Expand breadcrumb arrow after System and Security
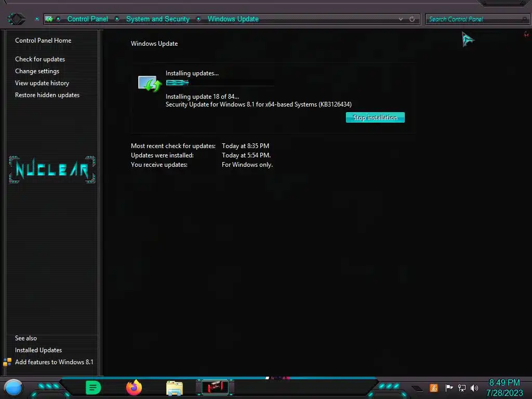 198,19
